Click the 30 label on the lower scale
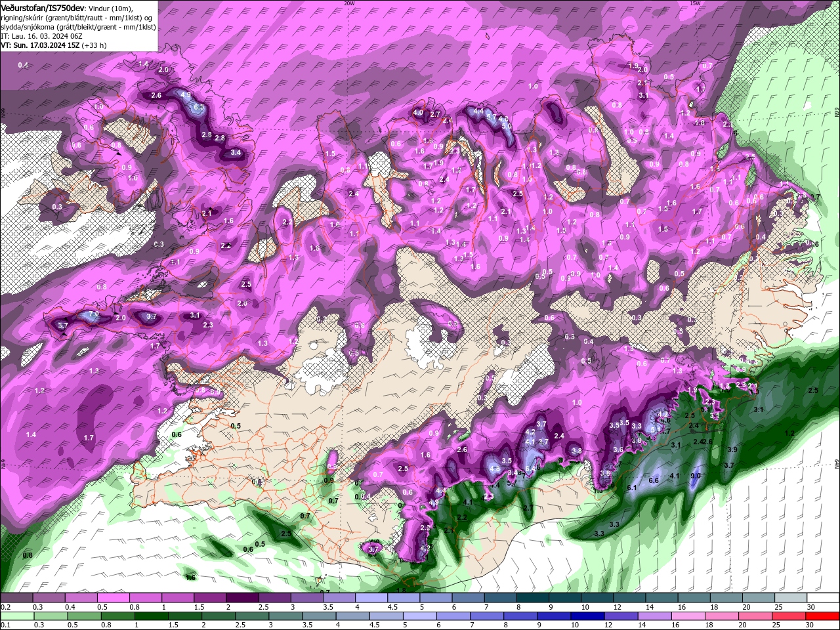This screenshot has height=630, width=840. pyautogui.click(x=811, y=625)
